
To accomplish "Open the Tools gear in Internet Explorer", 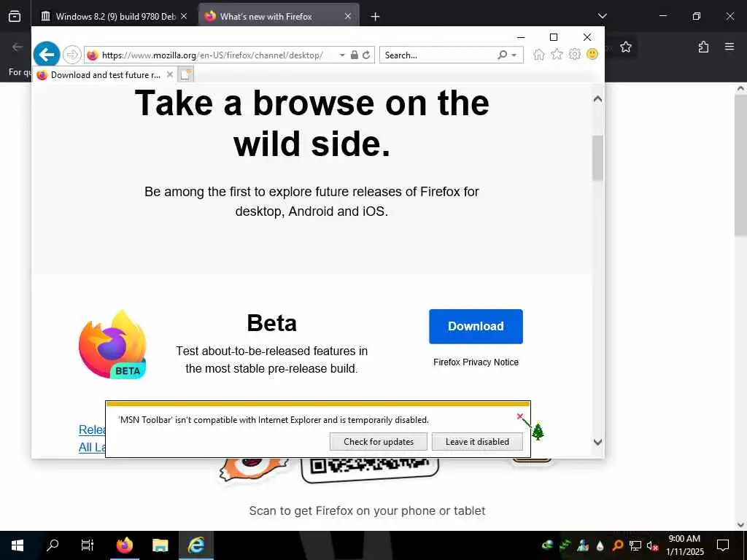I will pyautogui.click(x=575, y=54).
